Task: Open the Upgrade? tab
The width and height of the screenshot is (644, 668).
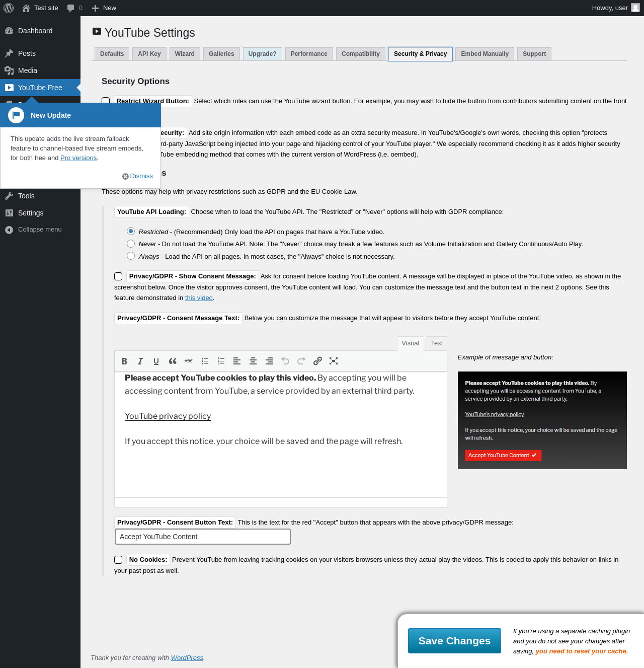Action: [x=262, y=54]
